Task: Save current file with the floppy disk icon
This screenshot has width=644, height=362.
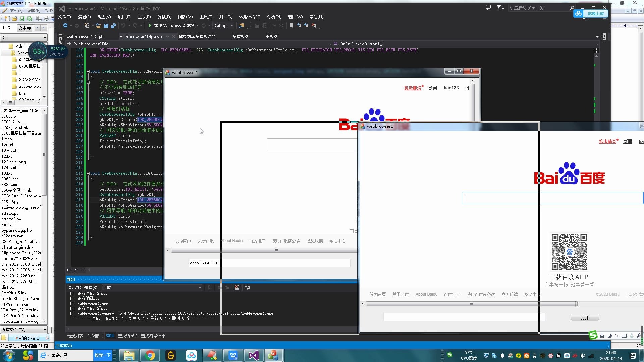Action: [x=106, y=26]
